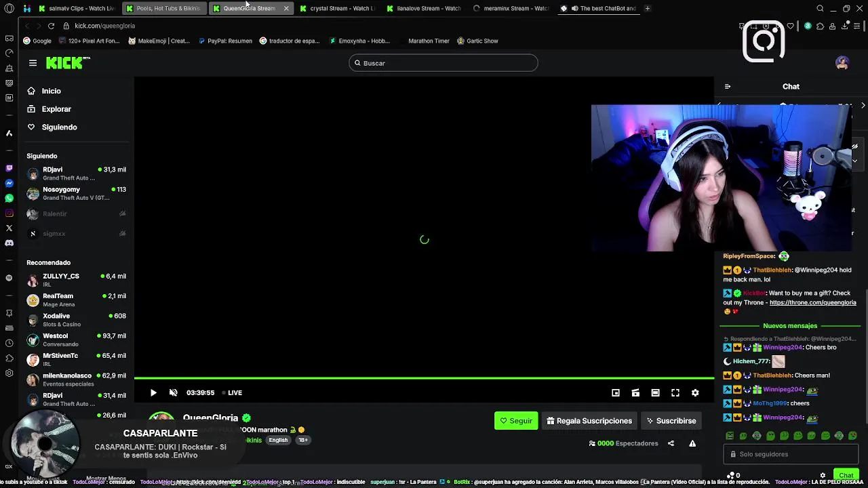Click the Suscribirse button

pos(671,421)
